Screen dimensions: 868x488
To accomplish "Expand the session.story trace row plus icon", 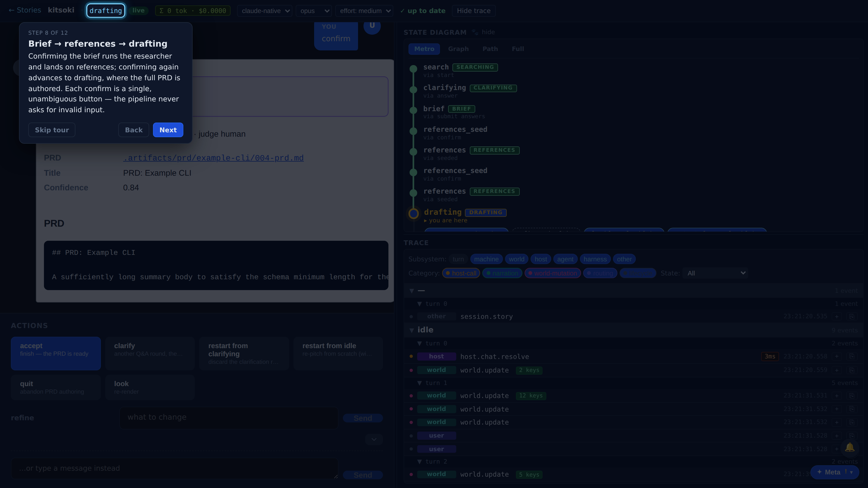I will (x=837, y=316).
